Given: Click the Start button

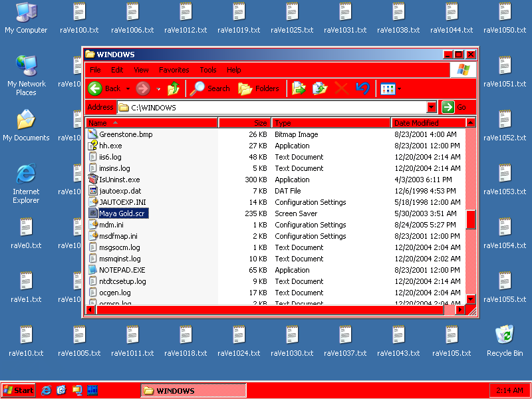Looking at the screenshot, I should tap(19, 390).
